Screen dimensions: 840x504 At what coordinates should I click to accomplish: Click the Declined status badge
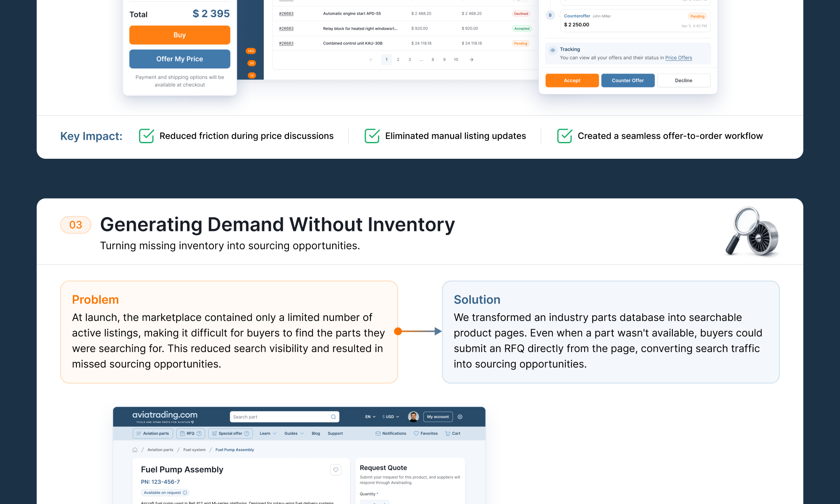click(521, 14)
